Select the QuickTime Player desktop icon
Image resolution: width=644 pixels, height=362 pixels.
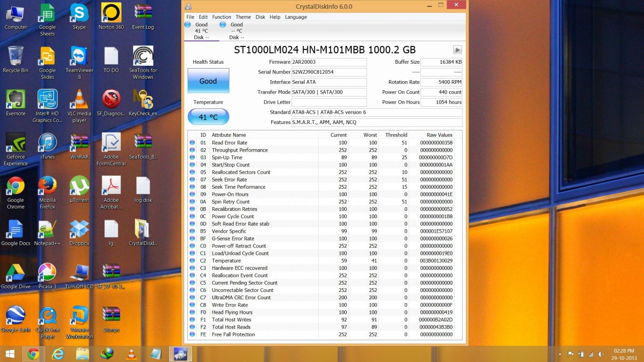47,323
